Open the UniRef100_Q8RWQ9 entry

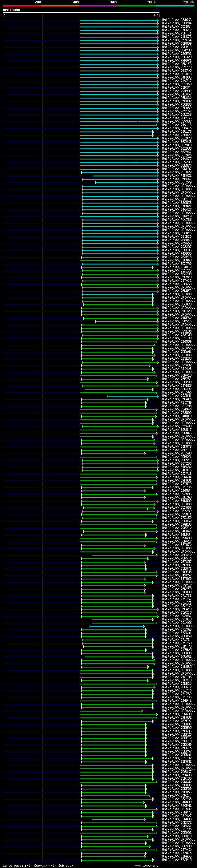[177, 43]
